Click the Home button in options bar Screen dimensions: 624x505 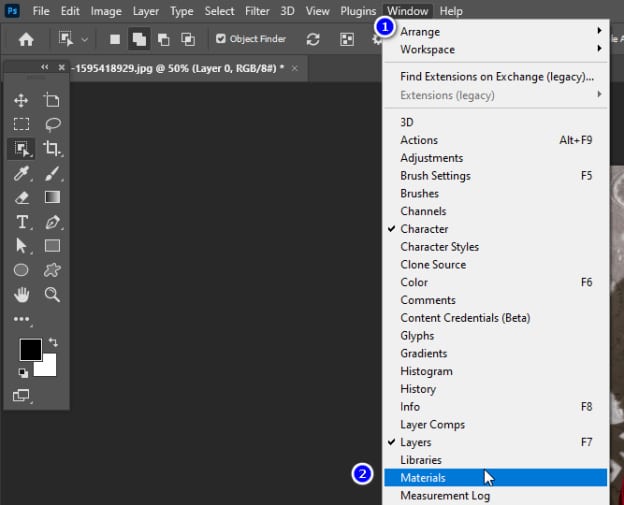[26, 39]
